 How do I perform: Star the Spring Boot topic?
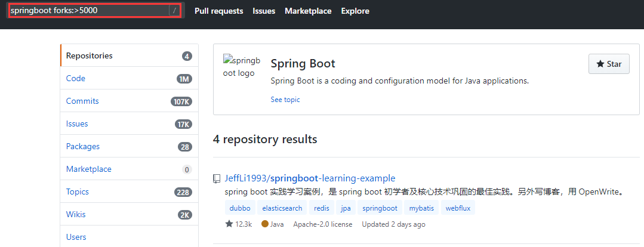pyautogui.click(x=609, y=64)
